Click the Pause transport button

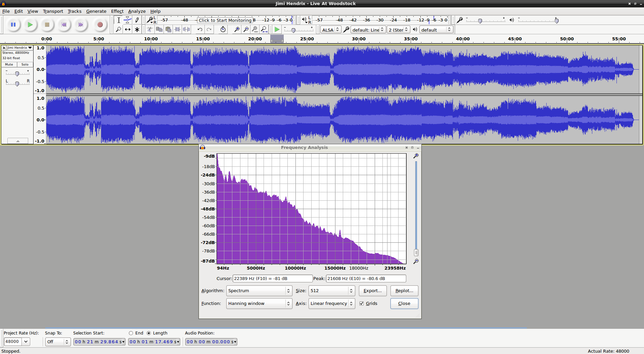point(13,25)
